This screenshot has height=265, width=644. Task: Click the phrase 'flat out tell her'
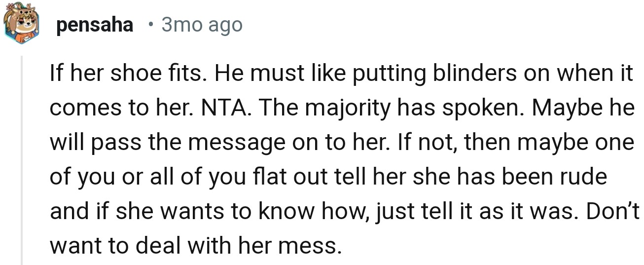click(x=351, y=177)
